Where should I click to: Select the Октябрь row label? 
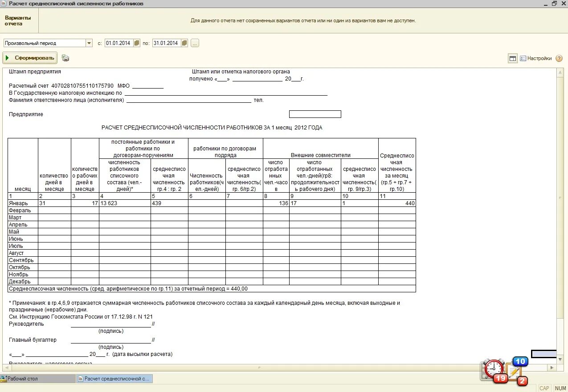point(23,267)
